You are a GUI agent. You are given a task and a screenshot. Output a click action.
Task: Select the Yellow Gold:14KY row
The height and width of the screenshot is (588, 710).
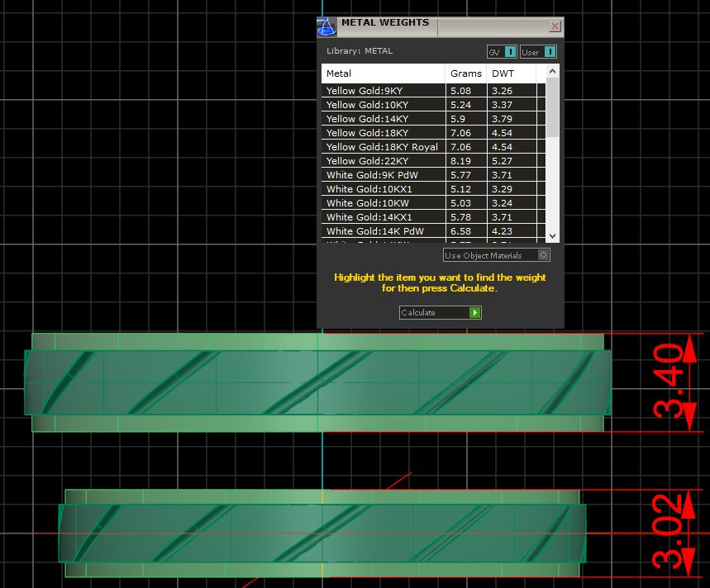[x=433, y=118]
